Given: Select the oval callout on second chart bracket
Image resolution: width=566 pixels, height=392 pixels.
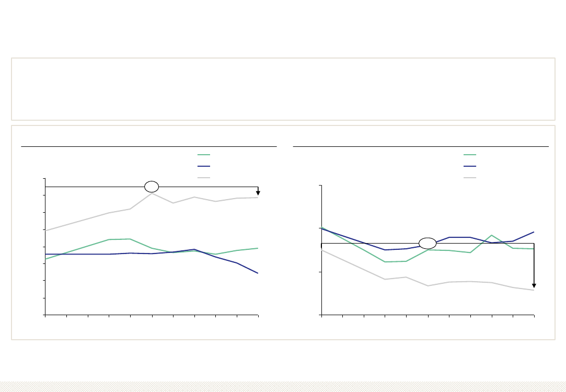Looking at the screenshot, I should [428, 243].
